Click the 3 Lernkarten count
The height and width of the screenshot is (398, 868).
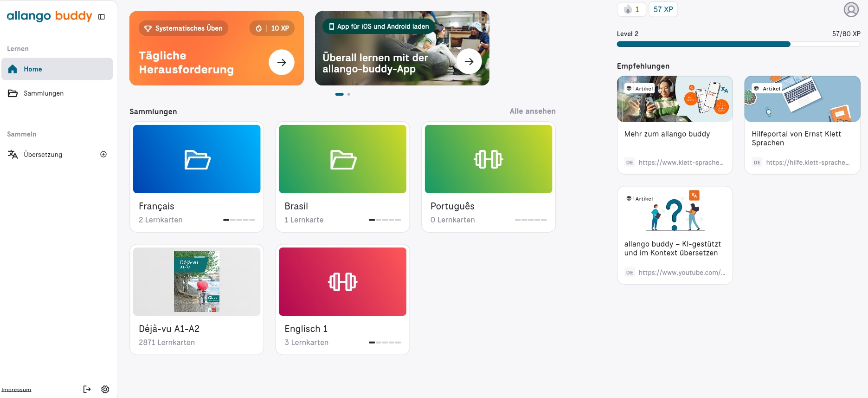306,342
